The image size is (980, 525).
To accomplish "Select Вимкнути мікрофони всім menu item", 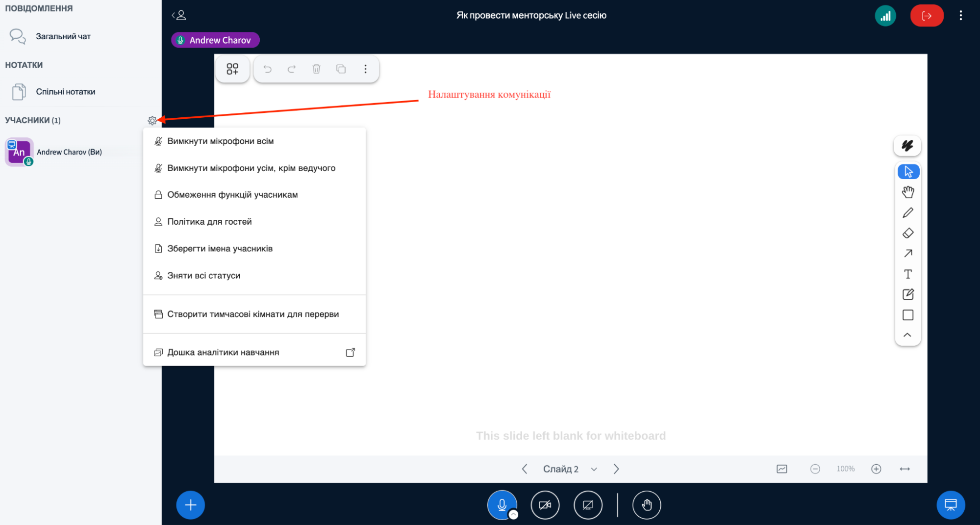I will [220, 141].
